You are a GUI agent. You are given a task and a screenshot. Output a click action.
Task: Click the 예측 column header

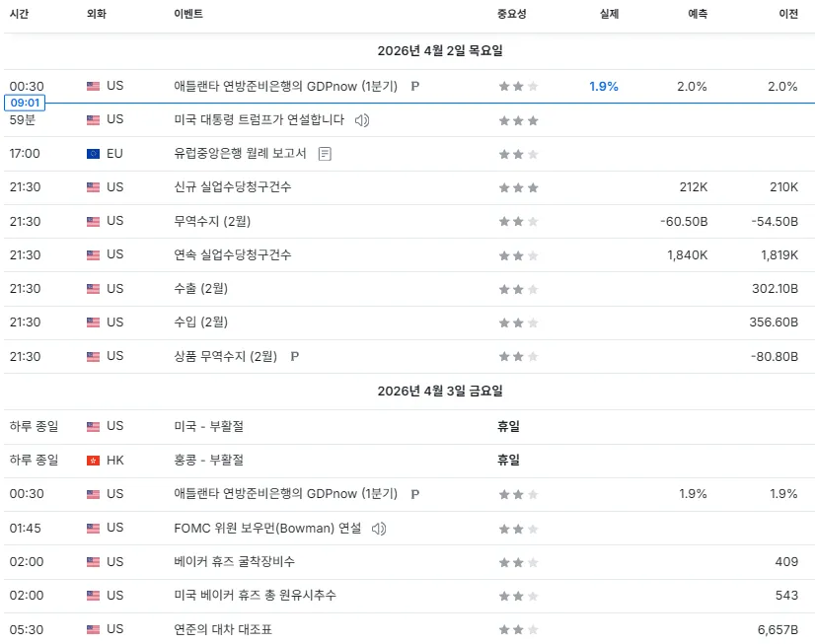pos(698,14)
